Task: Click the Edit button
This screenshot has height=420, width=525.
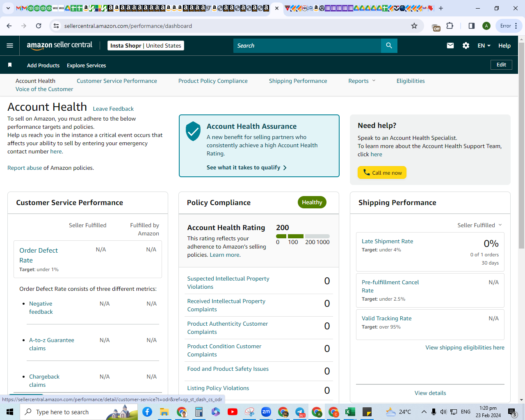Action: 501,65
